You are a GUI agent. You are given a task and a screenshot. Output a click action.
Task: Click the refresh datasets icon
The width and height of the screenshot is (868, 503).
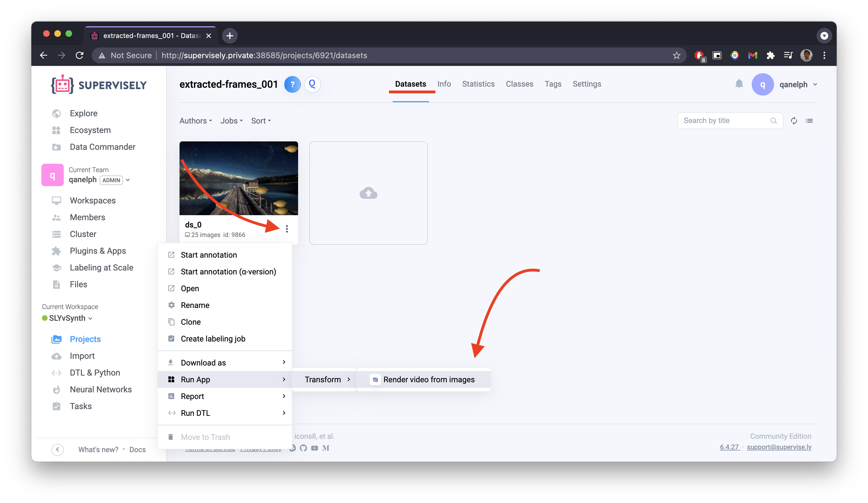(794, 120)
